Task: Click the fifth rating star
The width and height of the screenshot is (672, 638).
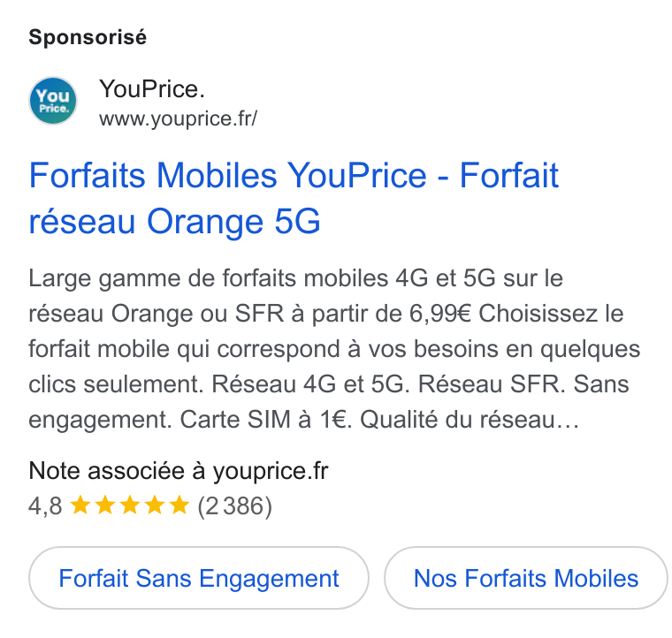Action: tap(179, 505)
